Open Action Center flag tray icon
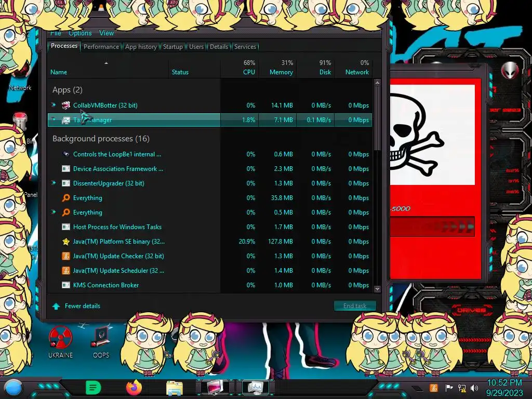 click(449, 388)
